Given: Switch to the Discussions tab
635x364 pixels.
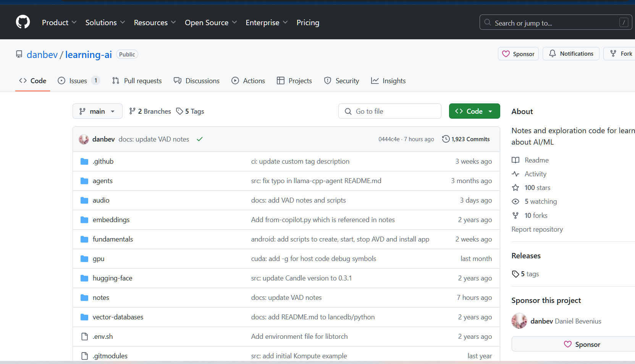Looking at the screenshot, I should coord(197,81).
